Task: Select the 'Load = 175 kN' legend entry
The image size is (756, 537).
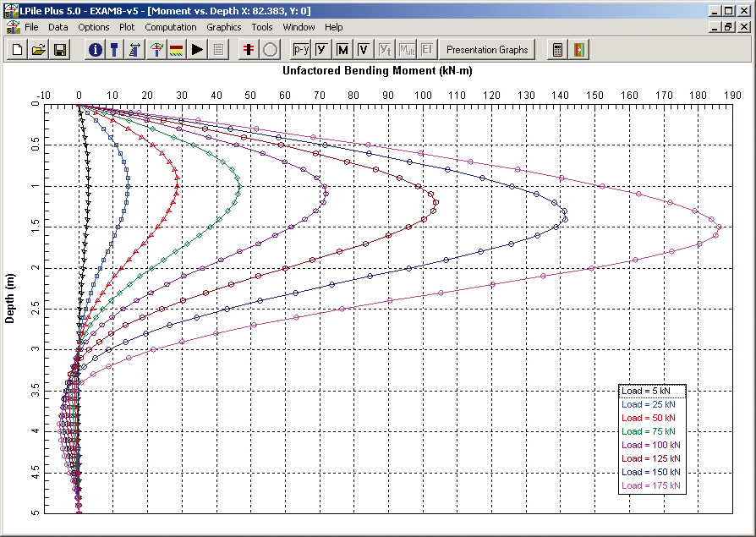Action: (x=651, y=485)
